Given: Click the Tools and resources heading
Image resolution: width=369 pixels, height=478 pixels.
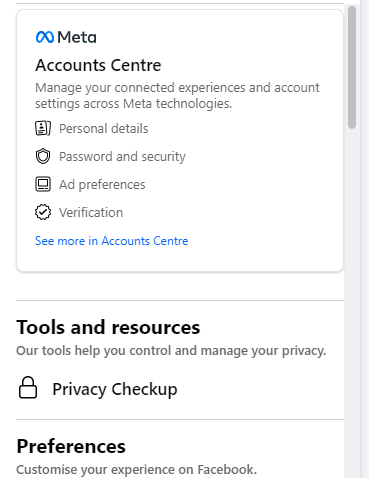Looking at the screenshot, I should point(108,327).
